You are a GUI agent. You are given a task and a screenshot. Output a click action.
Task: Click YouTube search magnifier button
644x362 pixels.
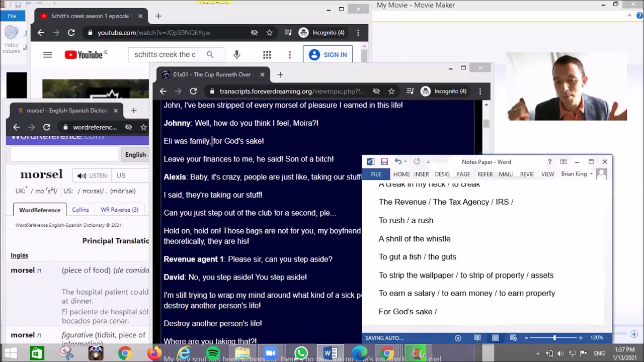click(x=210, y=55)
